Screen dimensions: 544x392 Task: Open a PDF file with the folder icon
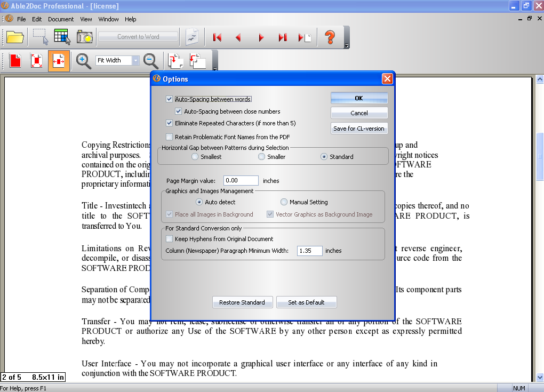coord(15,37)
